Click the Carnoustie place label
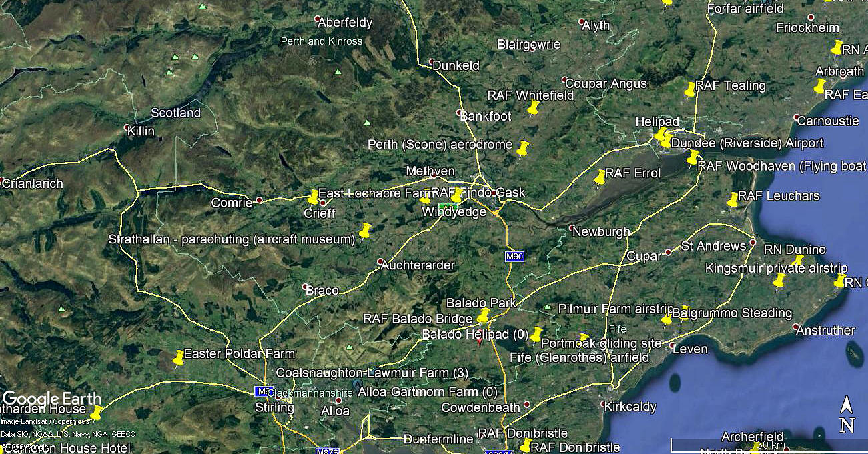 pyautogui.click(x=828, y=121)
